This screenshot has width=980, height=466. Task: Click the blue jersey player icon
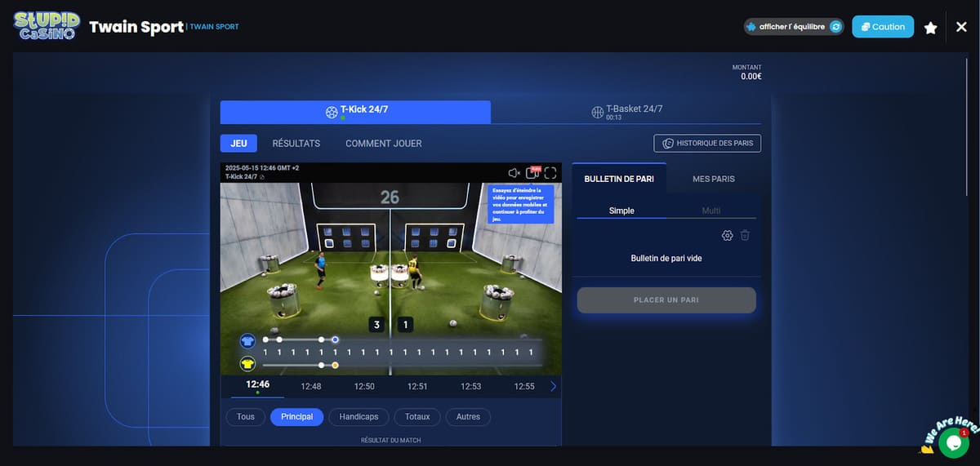click(247, 340)
